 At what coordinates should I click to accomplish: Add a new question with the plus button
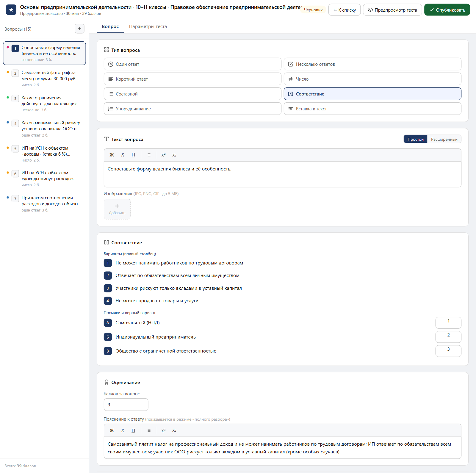point(79,29)
